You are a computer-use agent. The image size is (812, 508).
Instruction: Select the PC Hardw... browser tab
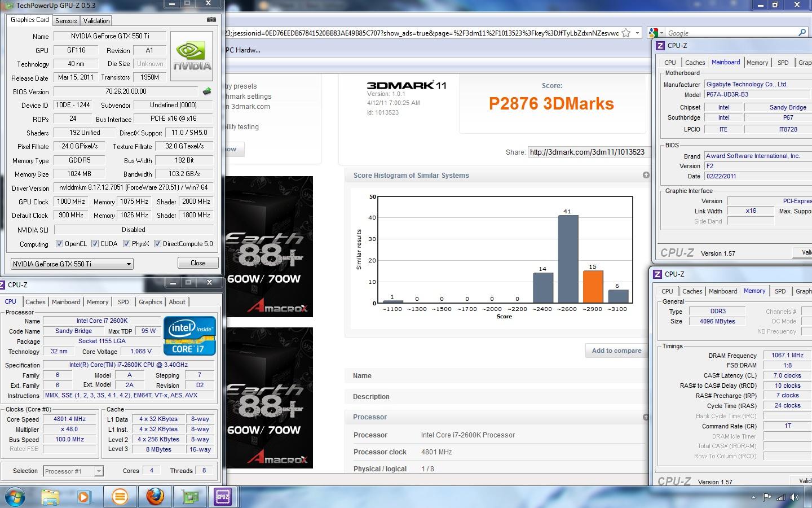click(242, 50)
